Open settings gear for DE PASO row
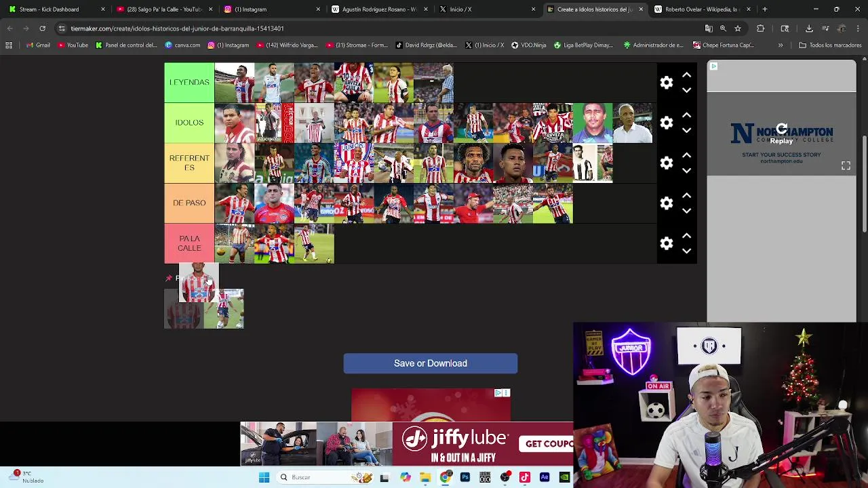Viewport: 868px width, 488px height. click(667, 203)
